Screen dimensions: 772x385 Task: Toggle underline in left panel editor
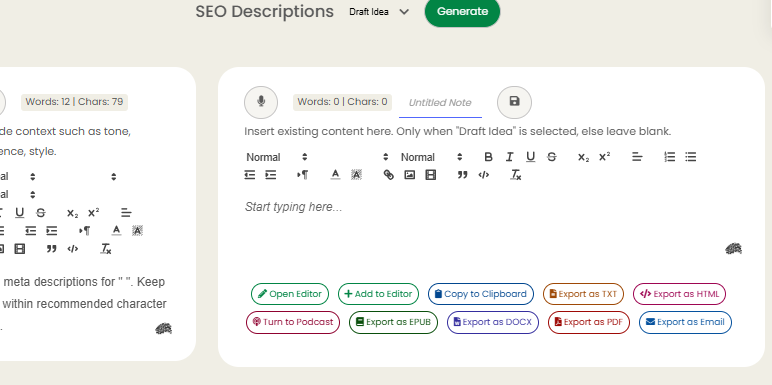pyautogui.click(x=20, y=213)
